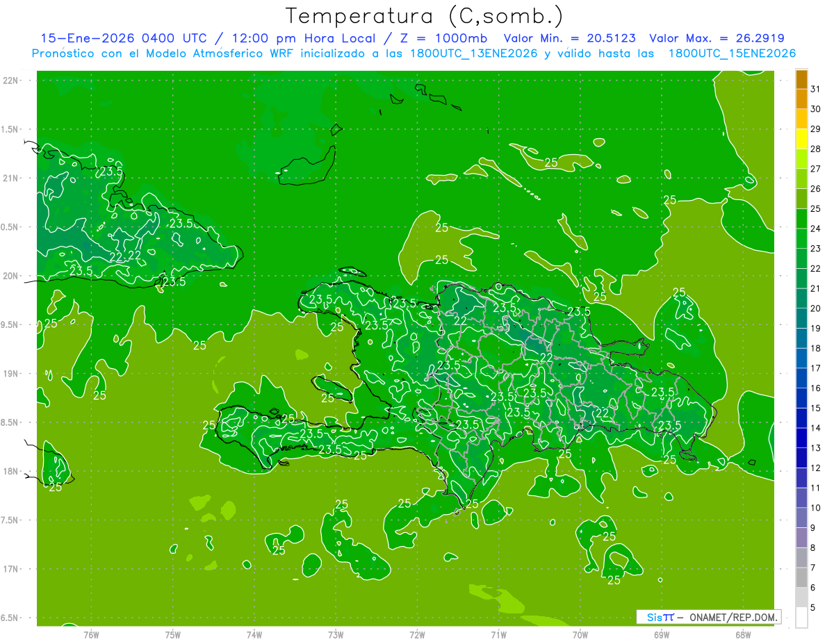
Task: Click the "69W" longitude axis label
Action: tap(662, 635)
